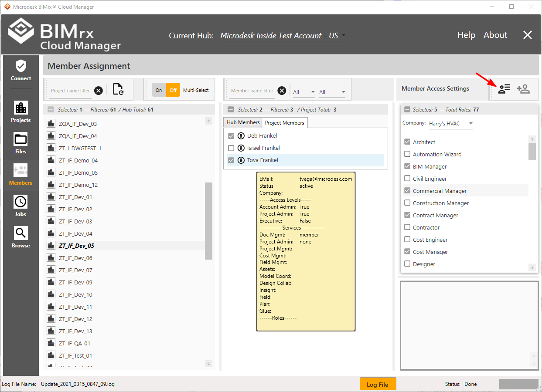Click the Autodesk icon beside Israel Frankel

pos(241,148)
